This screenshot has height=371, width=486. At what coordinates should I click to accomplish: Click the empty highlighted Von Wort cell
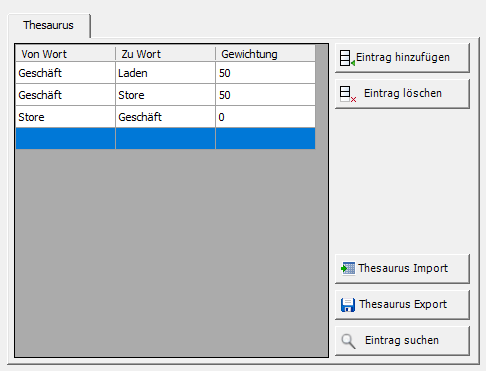[65, 139]
